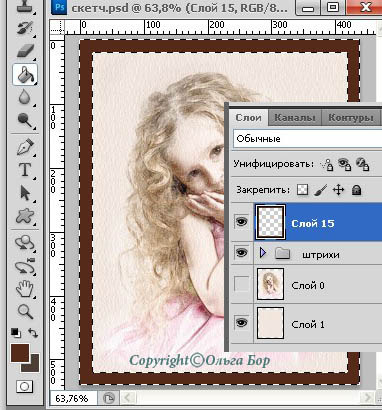Screen dimensions: 382x410
Task: Click the штрихи folder icon
Action: [x=282, y=254]
